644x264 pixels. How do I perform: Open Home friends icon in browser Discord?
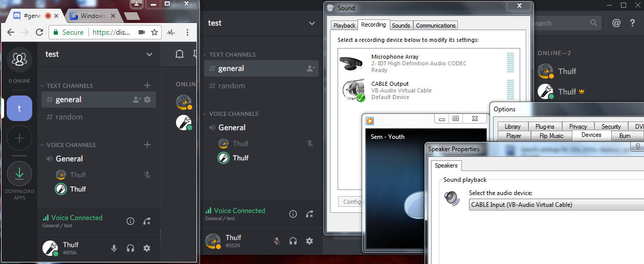(x=19, y=59)
